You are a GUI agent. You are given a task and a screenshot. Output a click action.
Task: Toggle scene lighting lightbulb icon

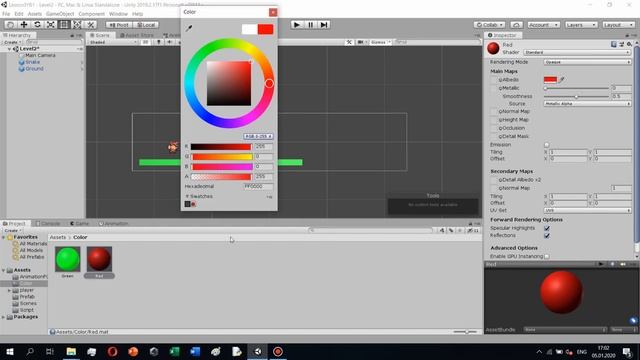[x=159, y=42]
